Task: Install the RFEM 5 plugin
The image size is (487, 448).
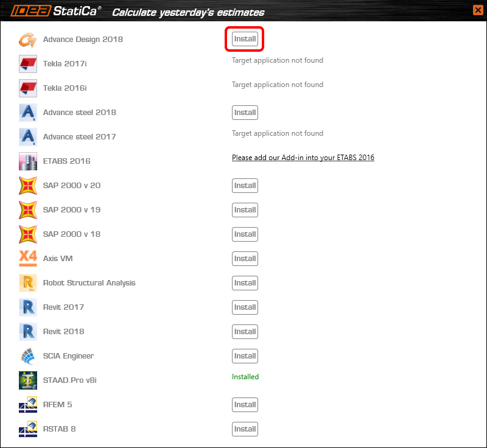Action: (x=245, y=405)
